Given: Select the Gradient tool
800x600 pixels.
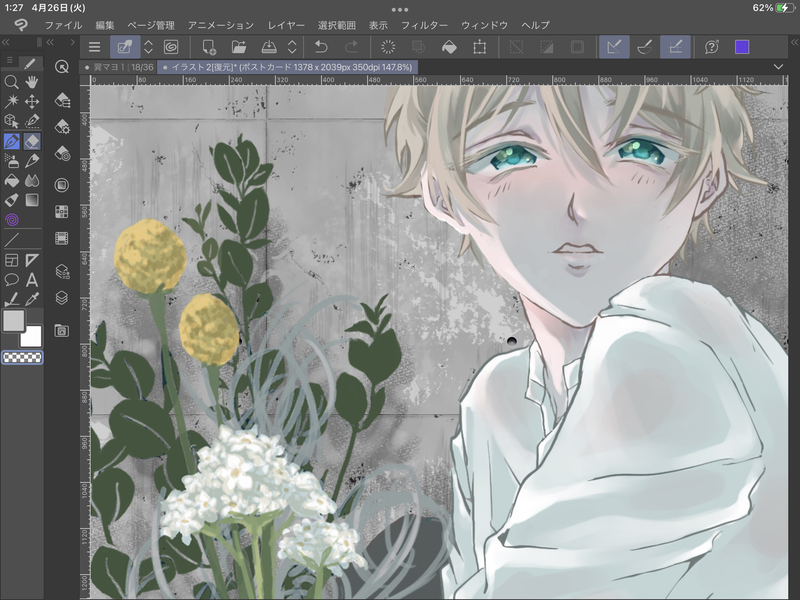Looking at the screenshot, I should pos(32,200).
